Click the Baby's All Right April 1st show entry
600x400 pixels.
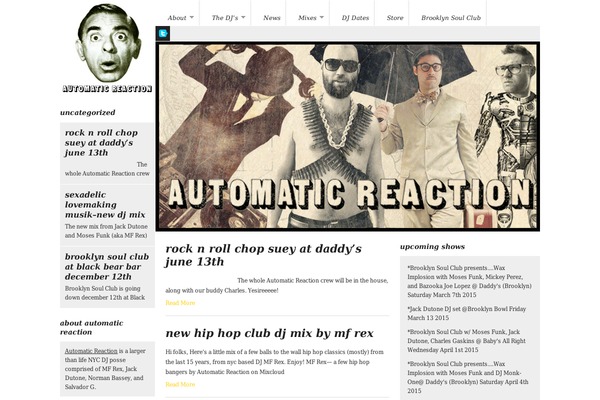click(466, 341)
